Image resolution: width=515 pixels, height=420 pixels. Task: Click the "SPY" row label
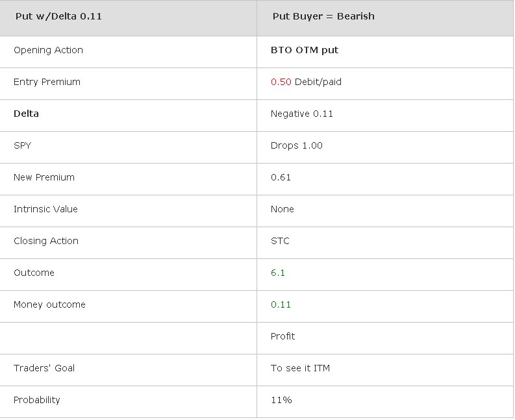coord(22,145)
